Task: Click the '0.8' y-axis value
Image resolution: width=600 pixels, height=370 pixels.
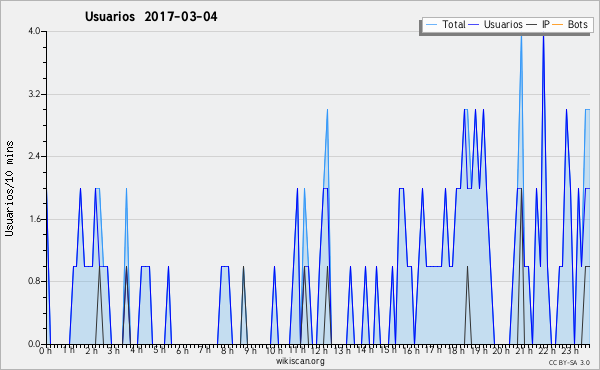Action: (x=34, y=281)
